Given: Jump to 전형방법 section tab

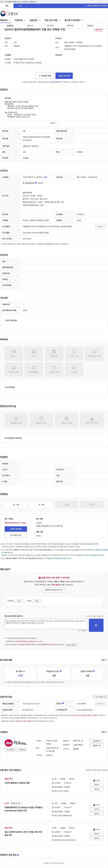Looking at the screenshot, I should (x=90, y=26).
